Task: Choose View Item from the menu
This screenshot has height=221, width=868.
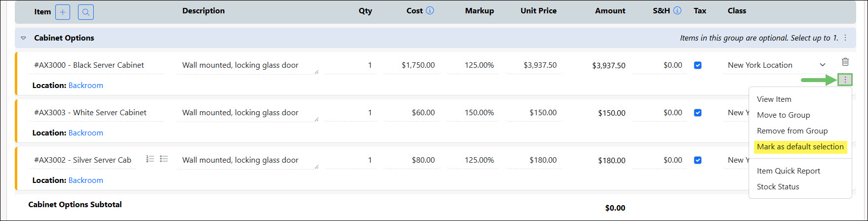Action: (x=774, y=99)
